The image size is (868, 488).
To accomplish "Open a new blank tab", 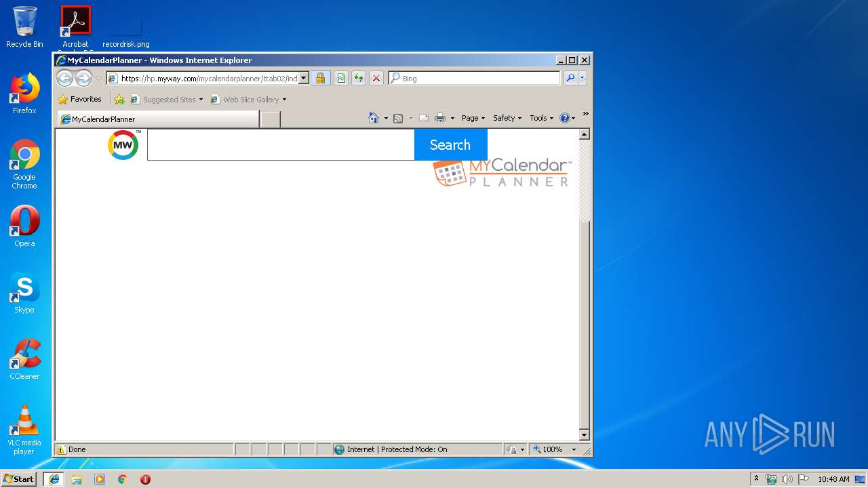I will pos(271,119).
